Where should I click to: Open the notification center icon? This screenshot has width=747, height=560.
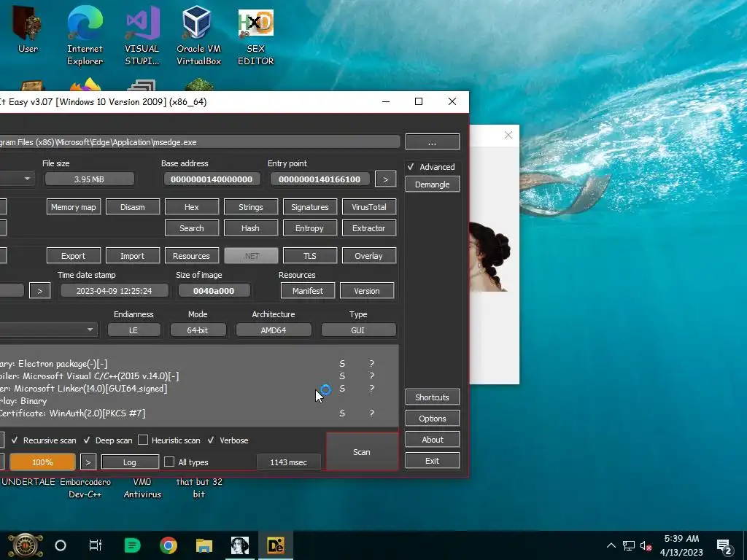(x=724, y=546)
